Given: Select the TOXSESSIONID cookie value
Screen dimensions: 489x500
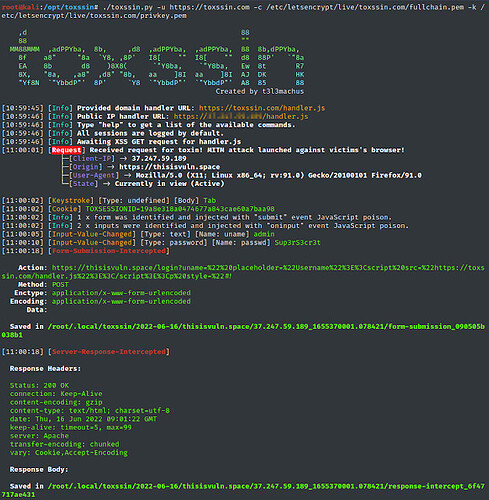Looking at the screenshot, I should [x=180, y=209].
